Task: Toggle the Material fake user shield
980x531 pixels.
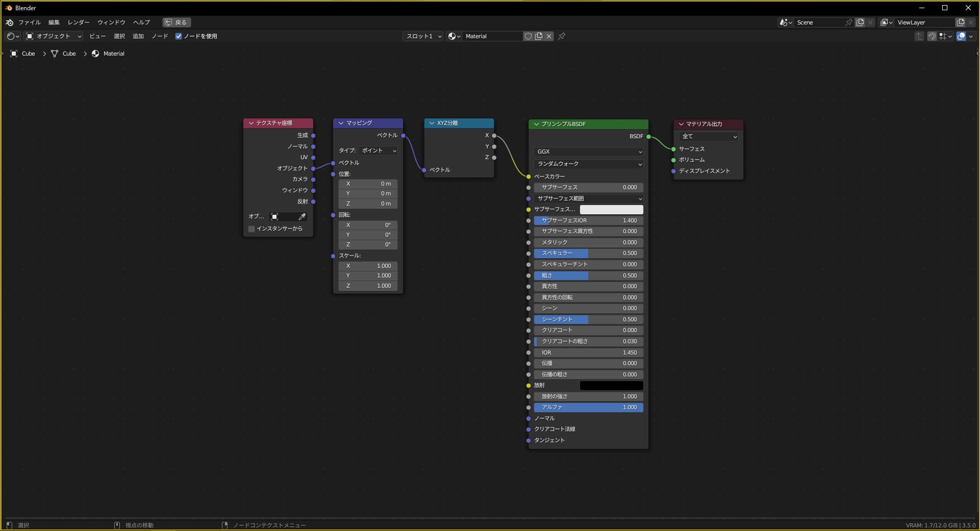Action: tap(529, 36)
